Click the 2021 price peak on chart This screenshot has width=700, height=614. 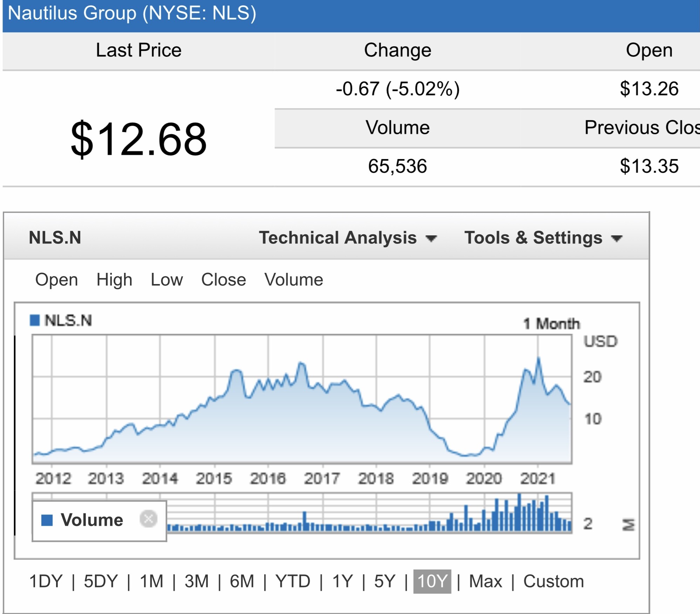538,358
